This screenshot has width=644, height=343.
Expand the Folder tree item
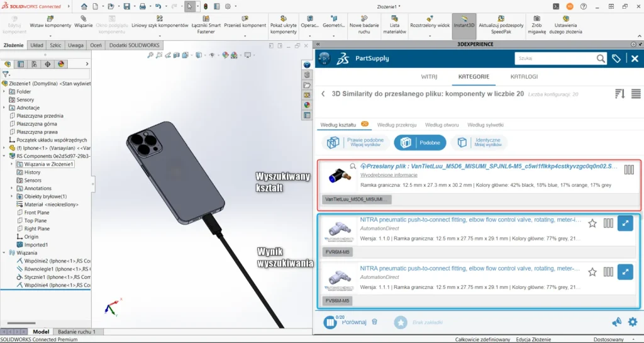click(x=4, y=92)
